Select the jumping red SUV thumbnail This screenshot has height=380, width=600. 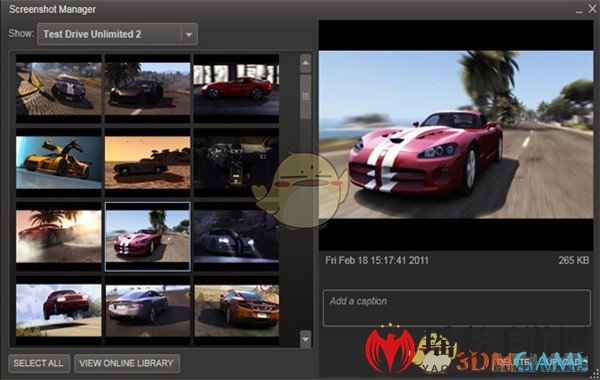(x=59, y=310)
